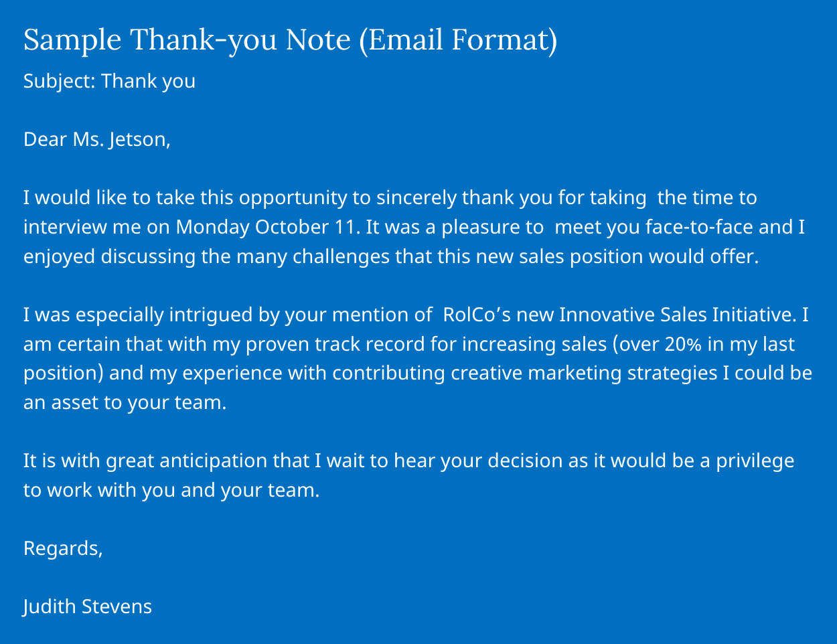Click the words "(Email Format)" in the title

(x=458, y=40)
